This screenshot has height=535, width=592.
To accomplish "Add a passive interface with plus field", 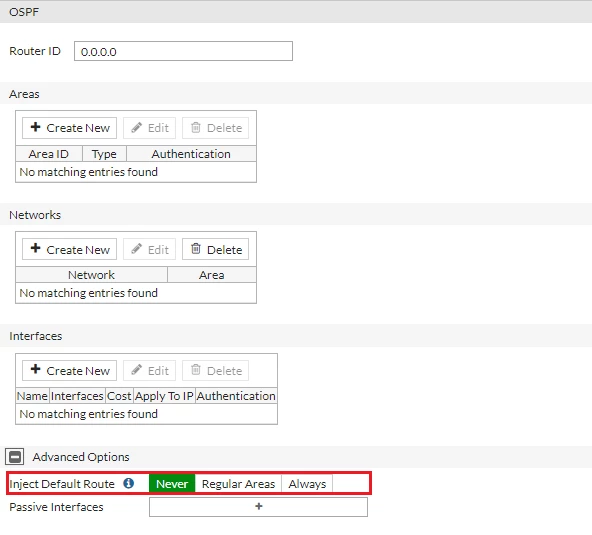I will point(258,507).
